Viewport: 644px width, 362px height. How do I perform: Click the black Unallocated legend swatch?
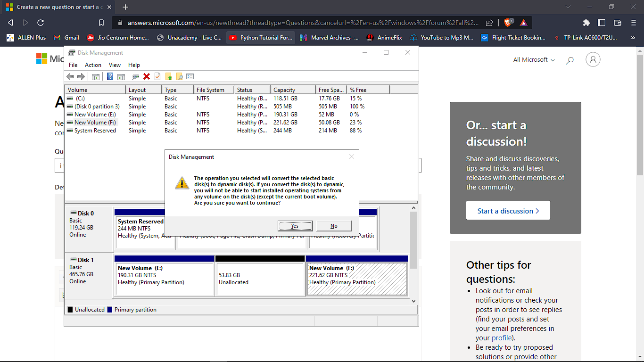pos(70,310)
